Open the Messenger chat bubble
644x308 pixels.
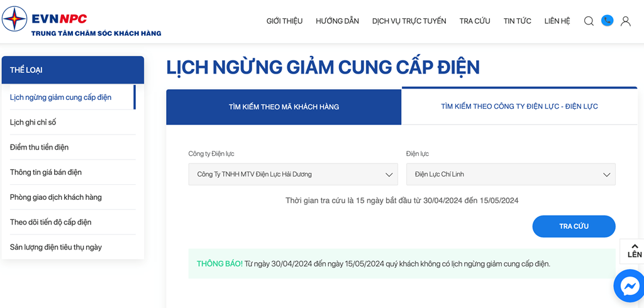pyautogui.click(x=630, y=286)
